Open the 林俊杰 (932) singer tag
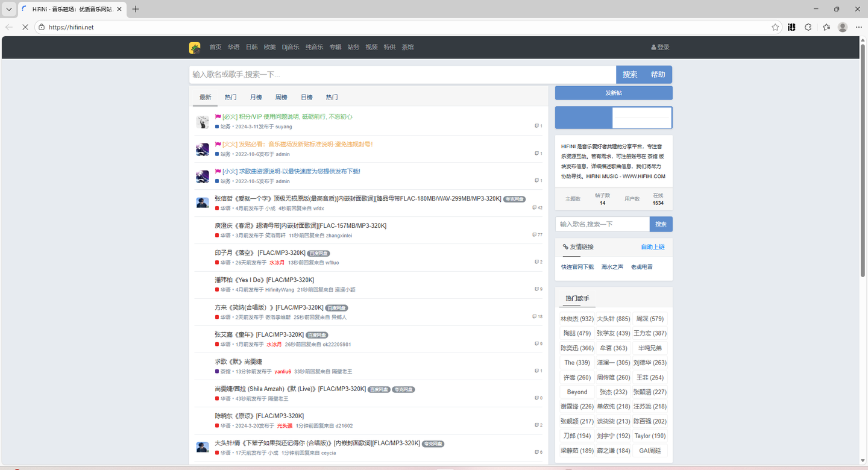868x470 pixels. pos(577,319)
